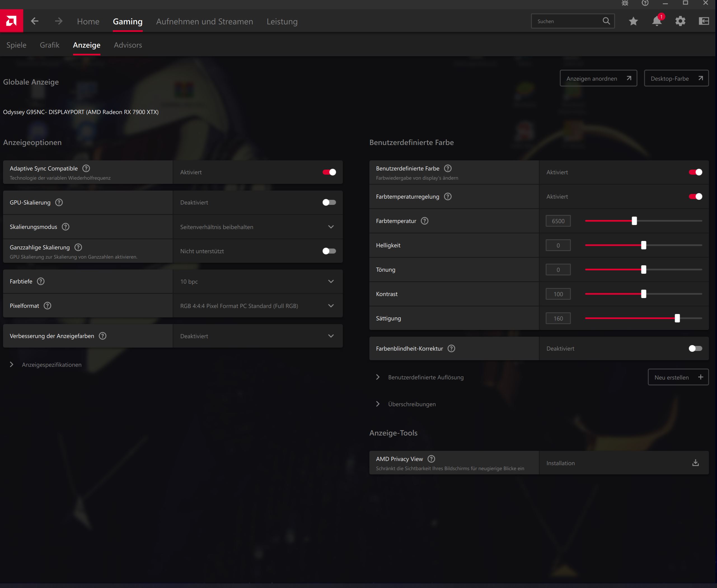Open Aufnehmen und Streamen menu

click(204, 21)
